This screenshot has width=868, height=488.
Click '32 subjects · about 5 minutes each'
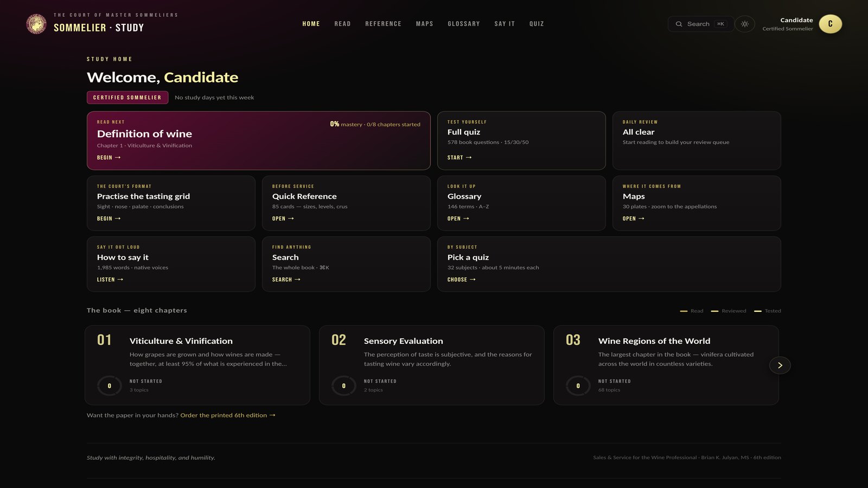[x=493, y=268]
